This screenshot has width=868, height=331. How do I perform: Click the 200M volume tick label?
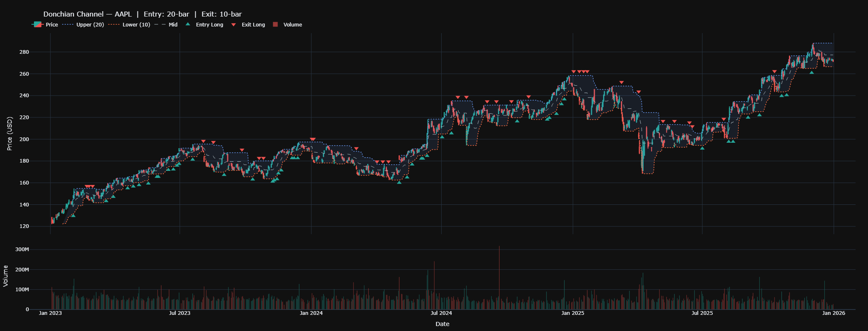pyautogui.click(x=22, y=269)
